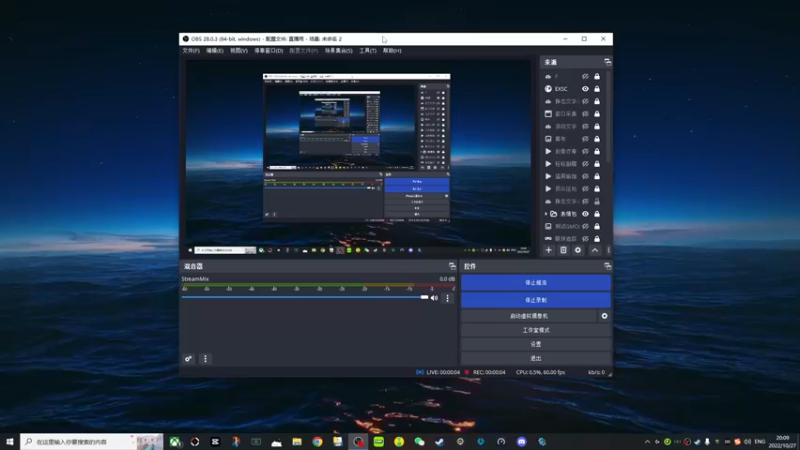
Task: Click 停止推流 to stop streaming
Action: coord(536,282)
